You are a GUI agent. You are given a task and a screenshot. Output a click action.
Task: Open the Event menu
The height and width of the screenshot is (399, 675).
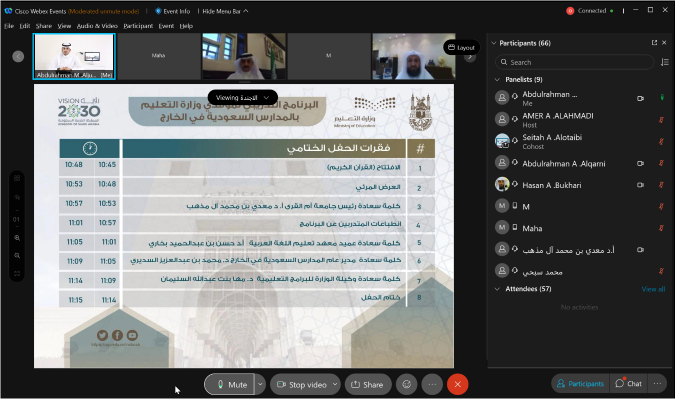pyautogui.click(x=166, y=26)
